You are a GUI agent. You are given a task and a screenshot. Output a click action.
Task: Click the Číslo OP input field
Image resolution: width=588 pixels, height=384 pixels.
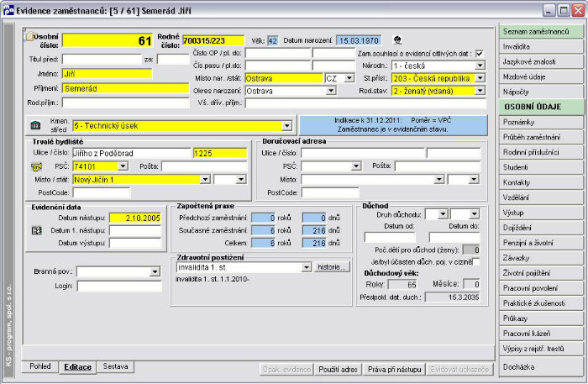pos(278,53)
